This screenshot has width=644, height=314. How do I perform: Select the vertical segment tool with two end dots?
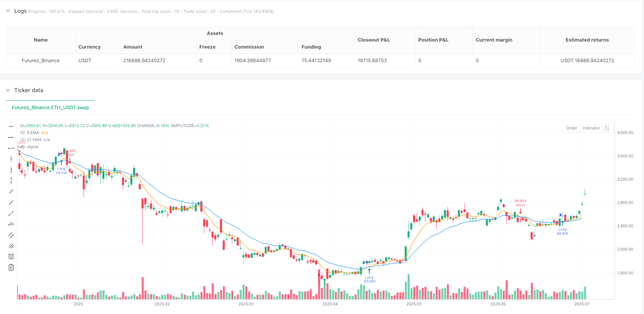pyautogui.click(x=11, y=169)
